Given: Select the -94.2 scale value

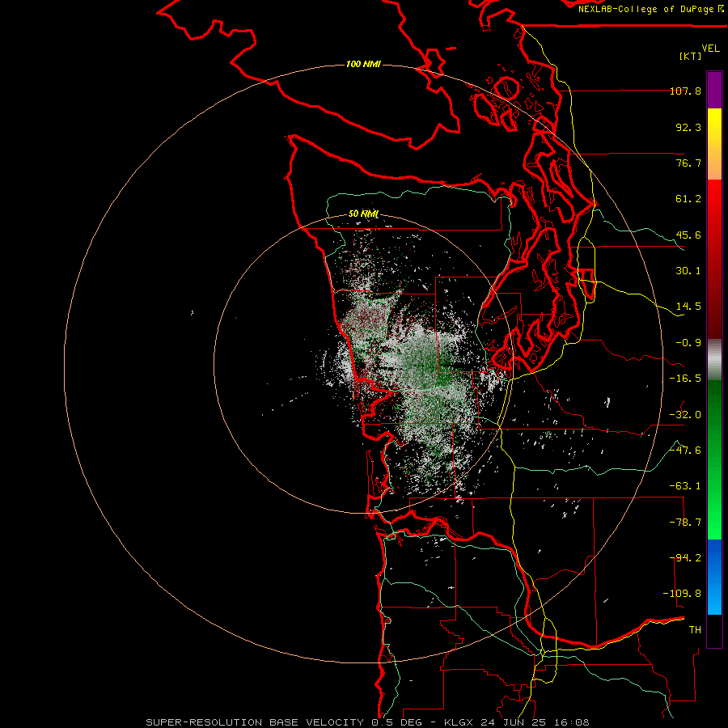Looking at the screenshot, I should [685, 558].
